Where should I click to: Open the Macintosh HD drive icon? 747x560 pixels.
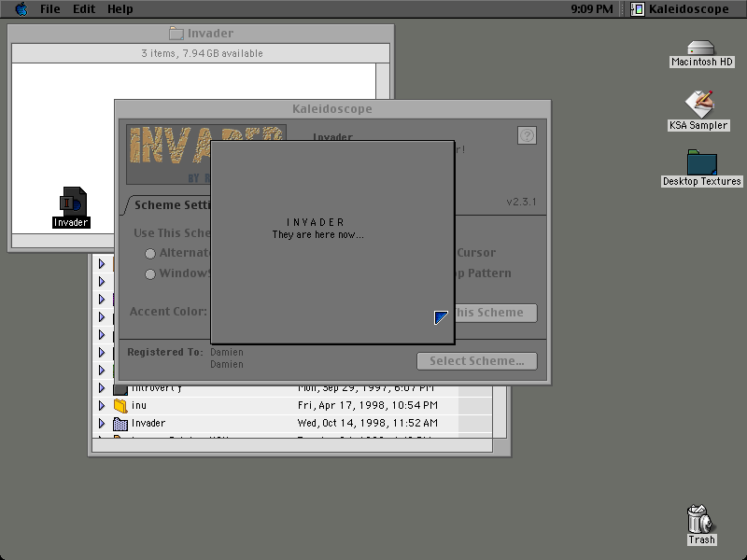pos(701,49)
